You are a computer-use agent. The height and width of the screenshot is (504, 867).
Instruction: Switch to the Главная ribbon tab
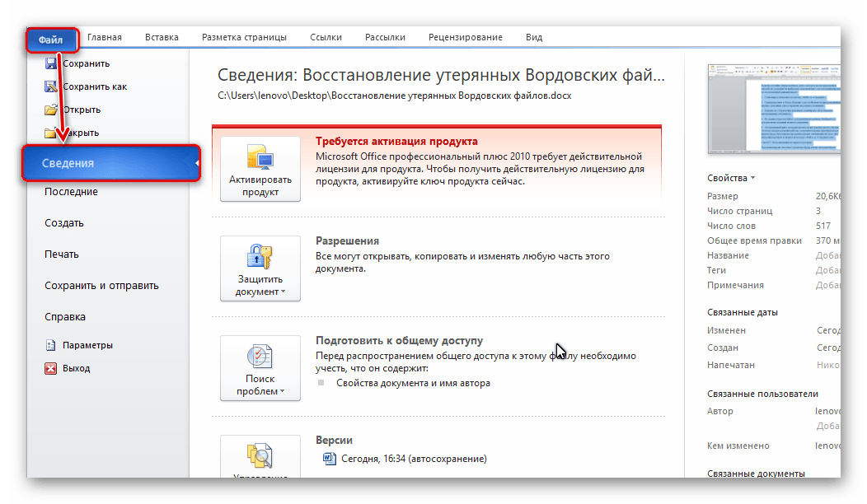[105, 38]
